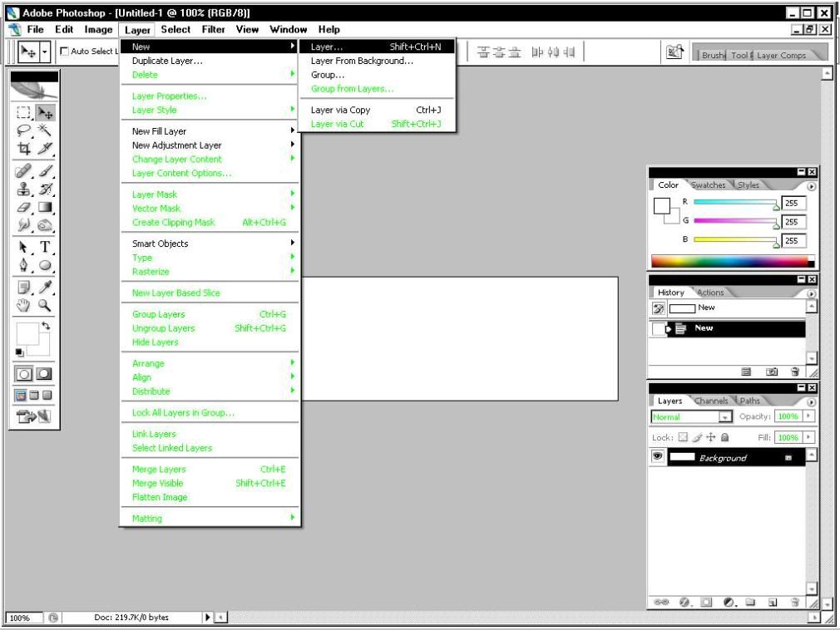Open the Fill slider arrow

coord(808,437)
